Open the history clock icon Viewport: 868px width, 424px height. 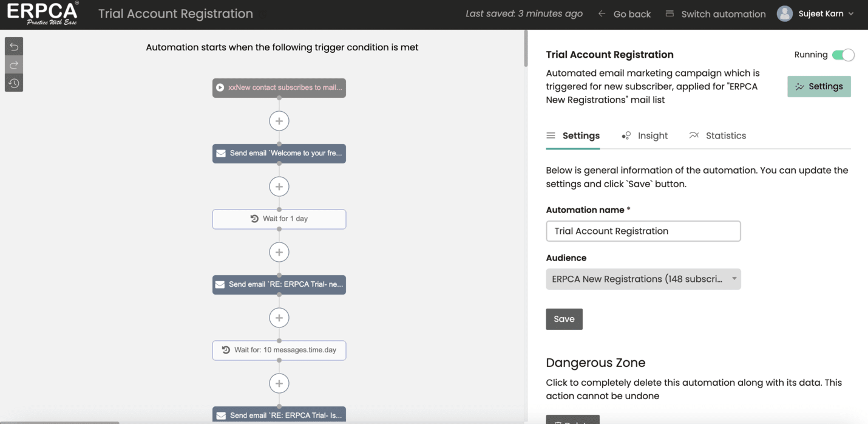[x=14, y=83]
